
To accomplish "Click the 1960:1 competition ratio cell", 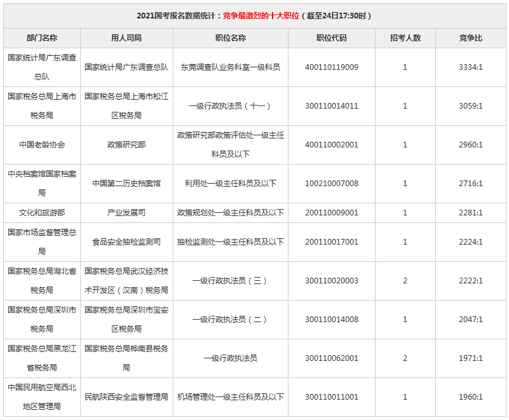I will pyautogui.click(x=470, y=396).
